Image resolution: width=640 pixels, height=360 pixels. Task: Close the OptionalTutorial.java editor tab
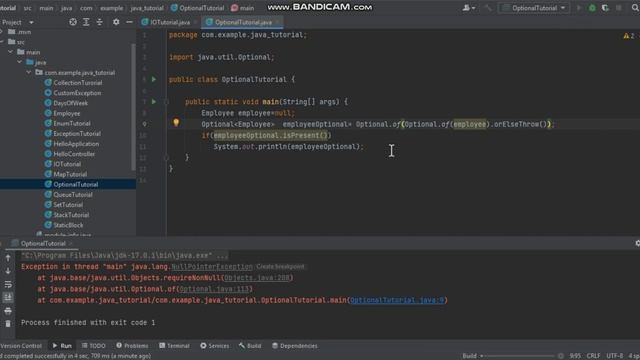pos(278,22)
